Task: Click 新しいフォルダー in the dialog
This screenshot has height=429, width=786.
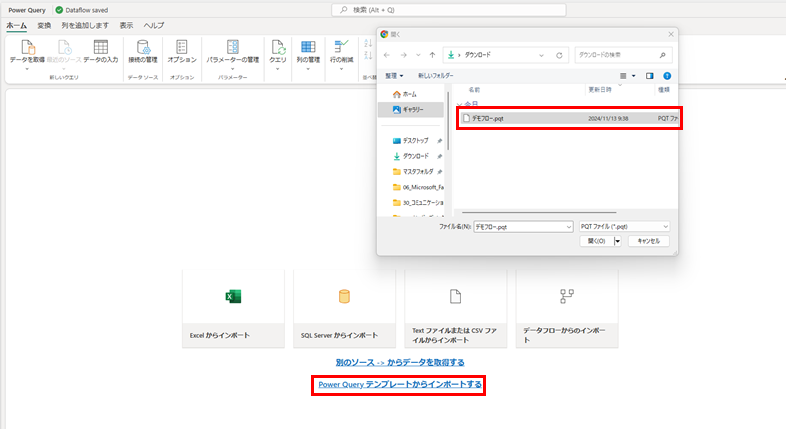Action: (436, 76)
